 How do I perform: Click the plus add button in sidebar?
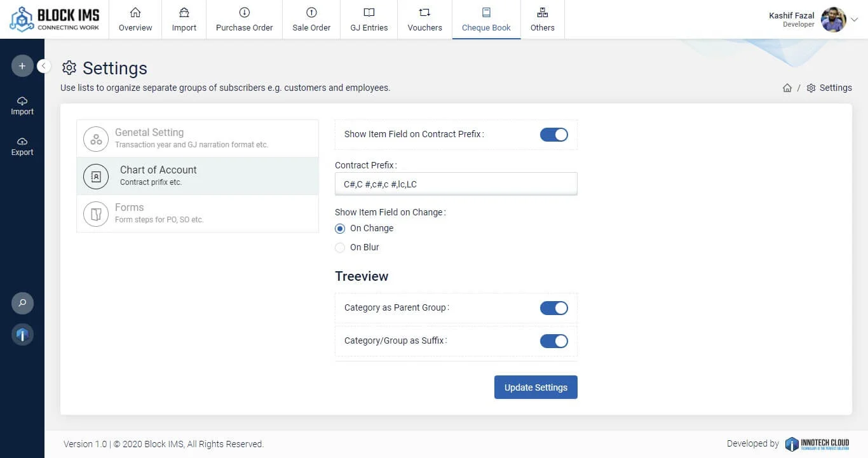click(22, 66)
